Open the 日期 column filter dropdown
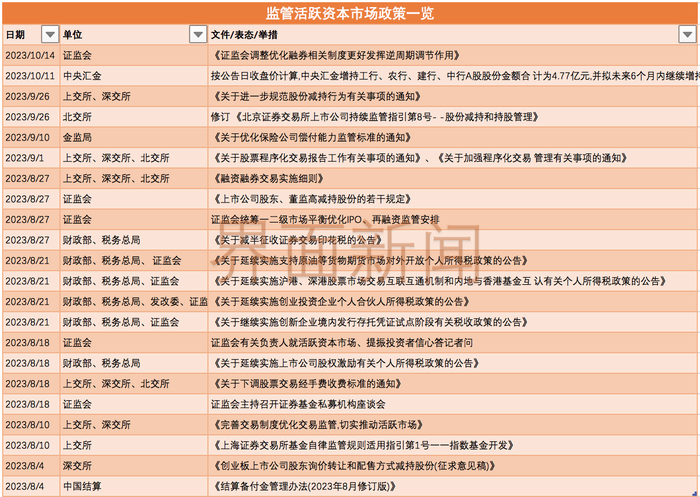The image size is (700, 497). pos(50,34)
